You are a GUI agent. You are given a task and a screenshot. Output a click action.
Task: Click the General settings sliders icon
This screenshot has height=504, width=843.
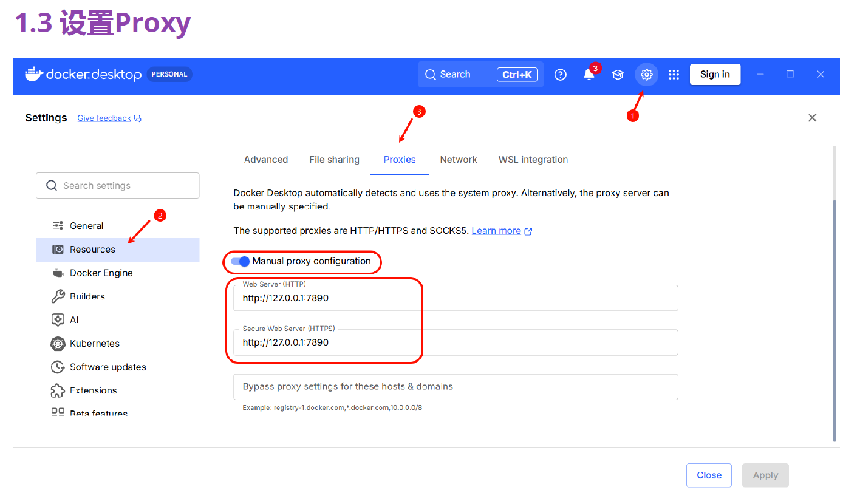coord(58,226)
